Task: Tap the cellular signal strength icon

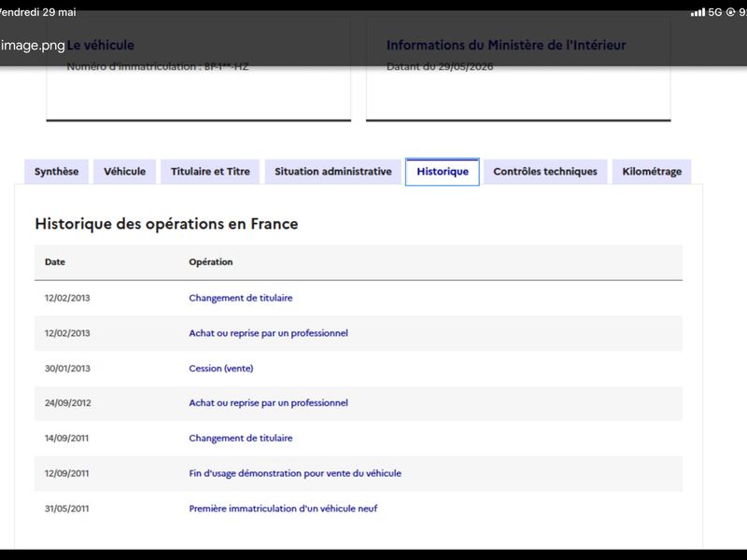Action: click(698, 12)
